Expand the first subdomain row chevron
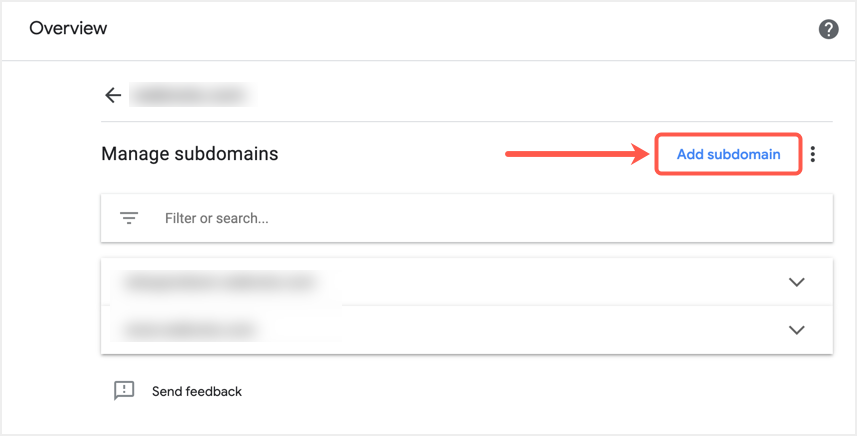857x436 pixels. pos(796,282)
